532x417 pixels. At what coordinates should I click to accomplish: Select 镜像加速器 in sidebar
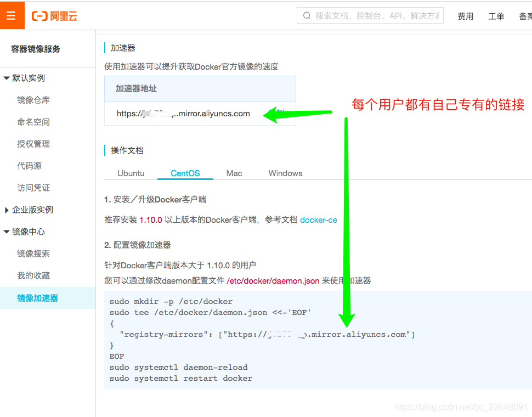(x=48, y=298)
